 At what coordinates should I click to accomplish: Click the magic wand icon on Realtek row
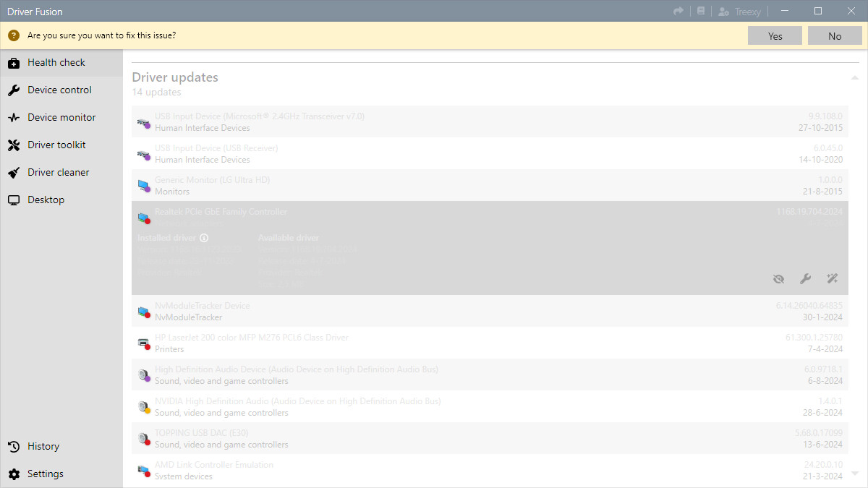pyautogui.click(x=832, y=279)
